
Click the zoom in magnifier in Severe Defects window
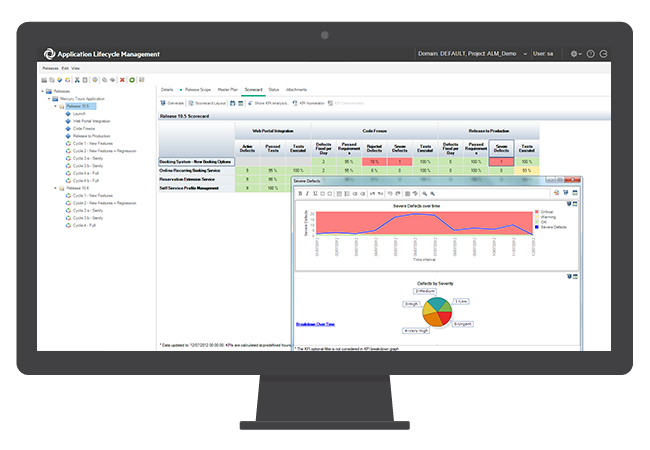424,194
